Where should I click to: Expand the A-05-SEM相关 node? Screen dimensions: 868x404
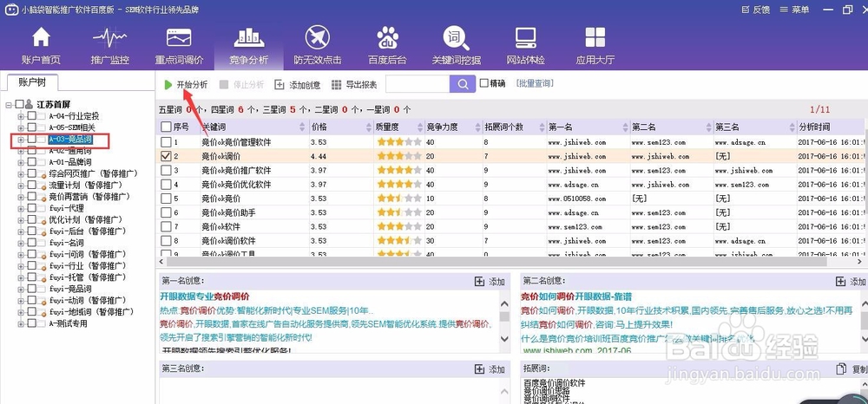(21, 127)
